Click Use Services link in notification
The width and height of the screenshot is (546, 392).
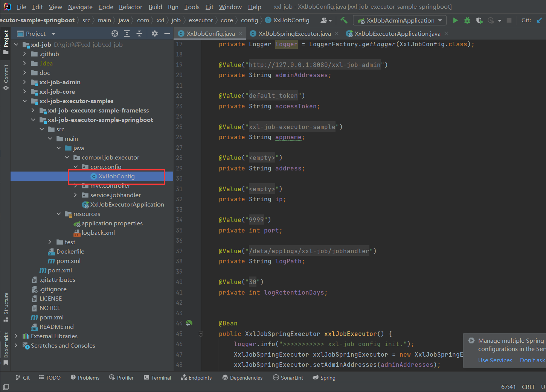pyautogui.click(x=495, y=360)
